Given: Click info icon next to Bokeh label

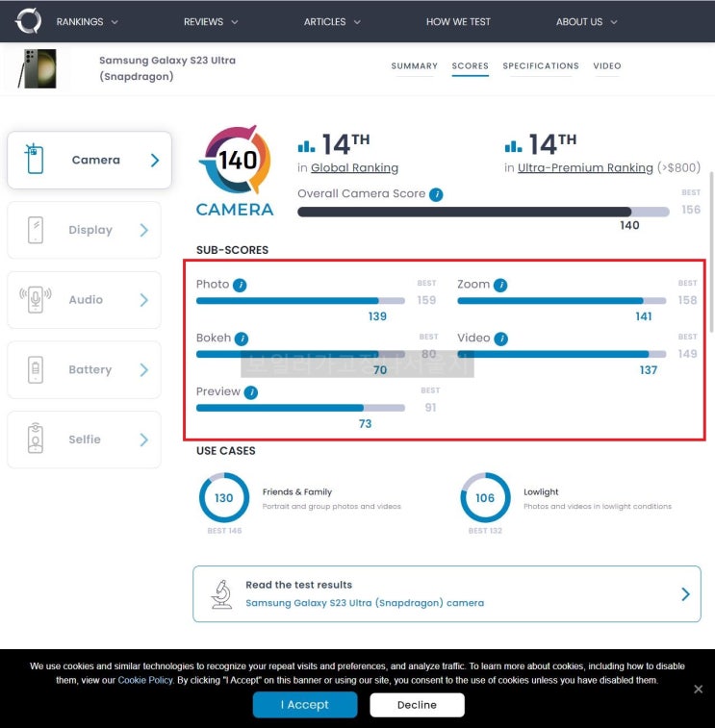Looking at the screenshot, I should [242, 339].
